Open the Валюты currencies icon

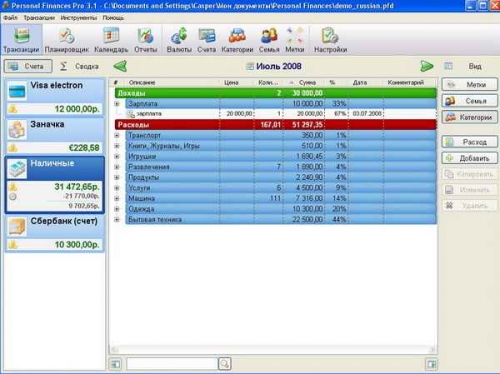(x=179, y=40)
